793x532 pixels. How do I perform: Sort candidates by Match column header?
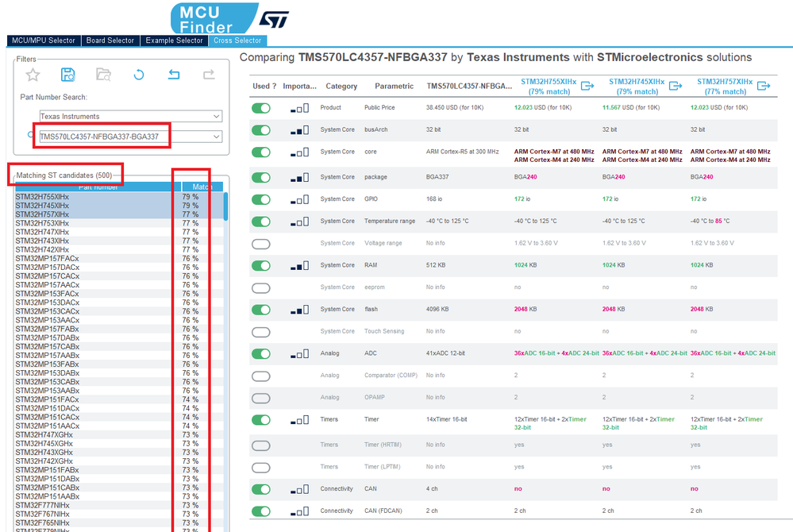point(202,187)
